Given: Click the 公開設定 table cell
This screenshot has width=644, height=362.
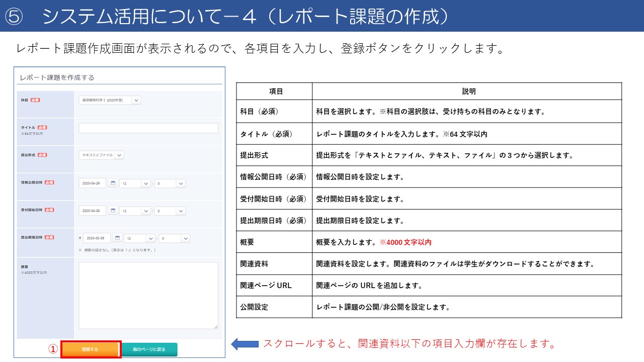Looking at the screenshot, I should click(x=274, y=307).
